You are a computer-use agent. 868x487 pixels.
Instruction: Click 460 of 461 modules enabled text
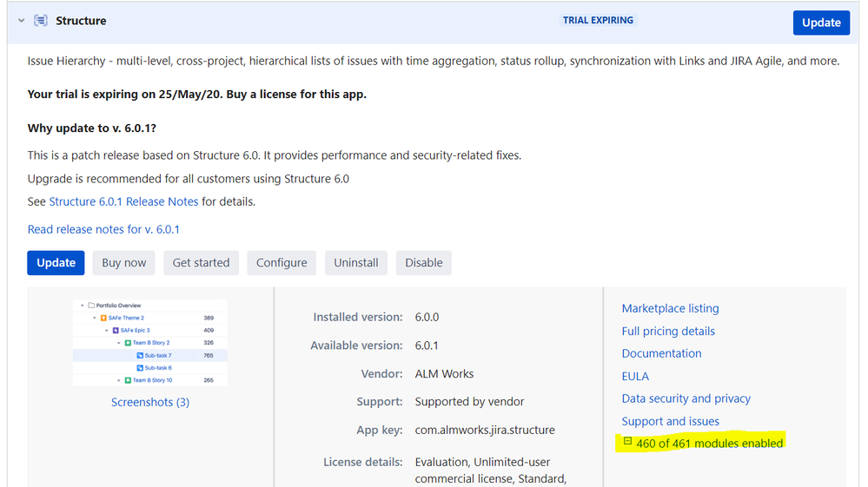point(710,444)
